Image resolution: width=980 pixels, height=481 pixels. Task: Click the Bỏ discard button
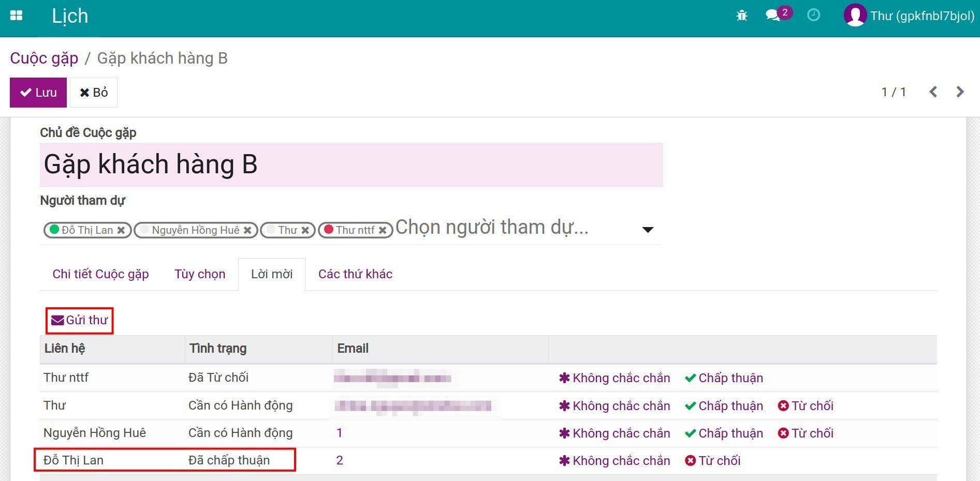(94, 93)
